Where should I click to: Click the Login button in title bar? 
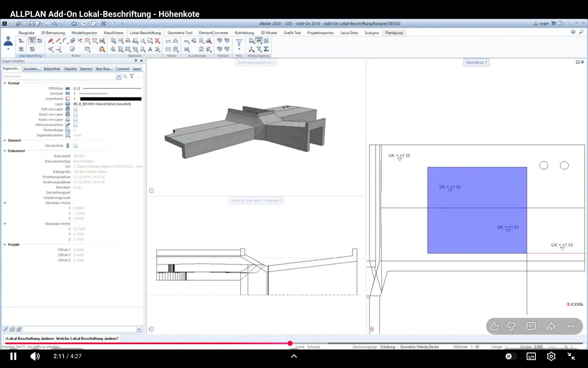[541, 23]
